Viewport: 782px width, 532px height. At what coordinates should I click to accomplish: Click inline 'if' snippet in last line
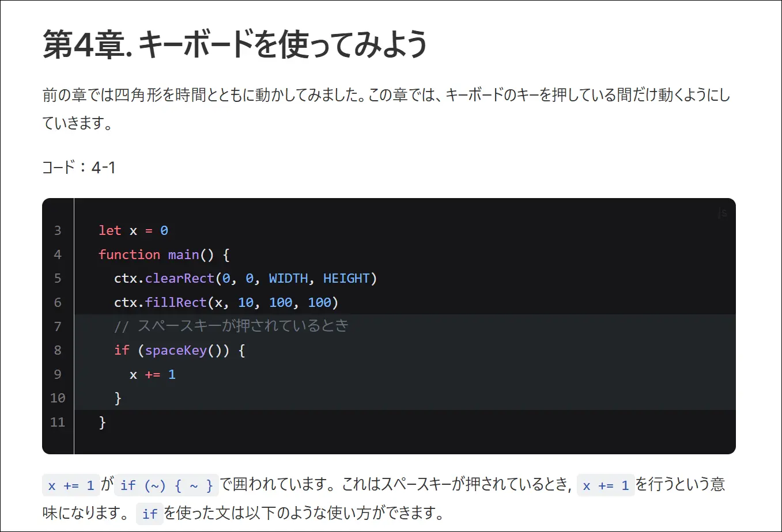[x=150, y=514]
